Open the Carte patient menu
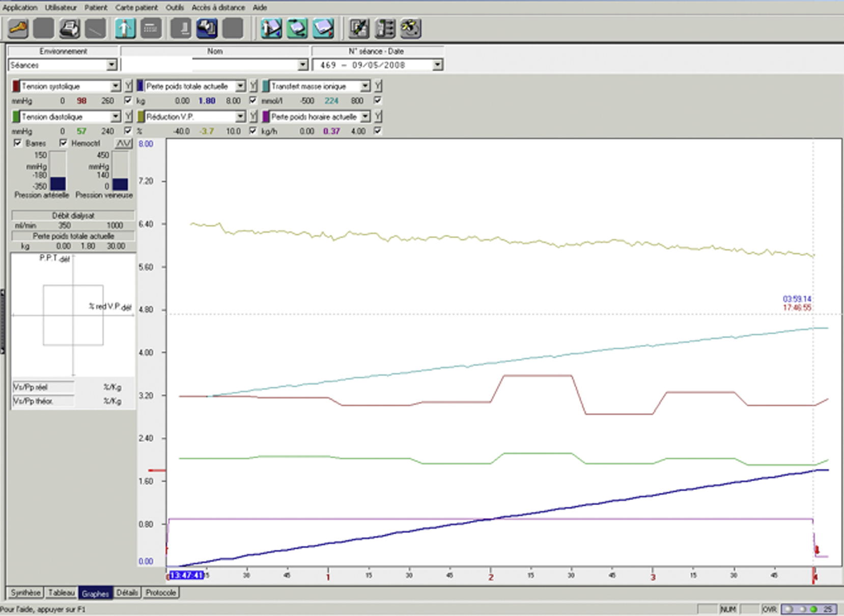 pos(136,7)
